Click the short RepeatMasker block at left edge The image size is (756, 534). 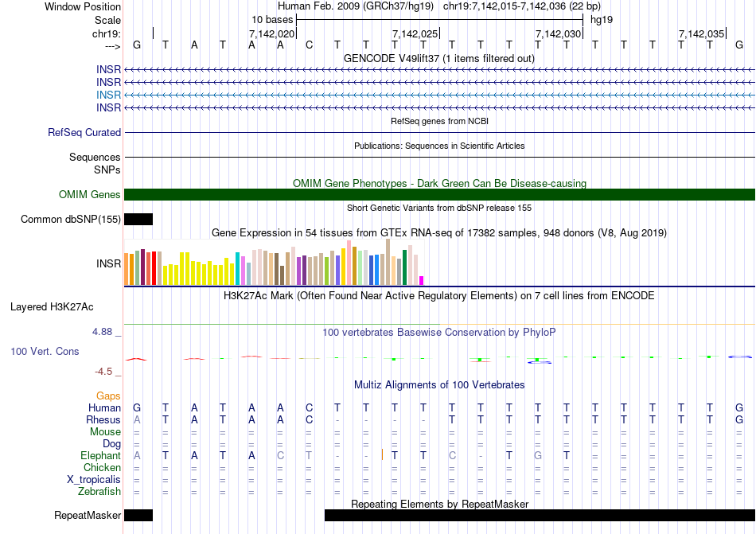tap(138, 515)
